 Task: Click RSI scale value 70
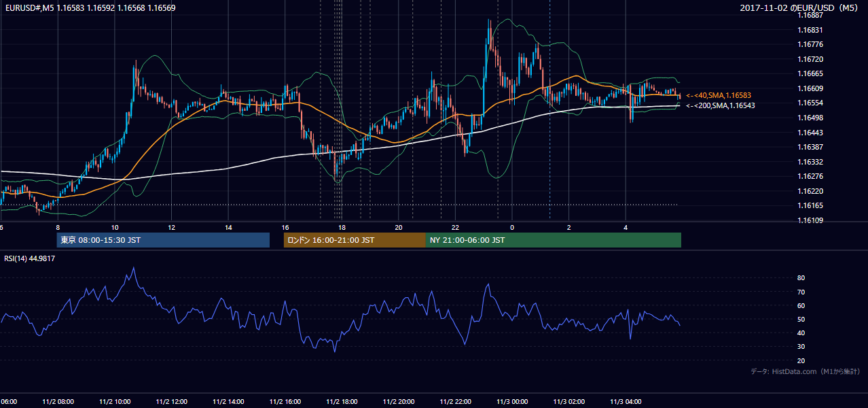pos(801,292)
